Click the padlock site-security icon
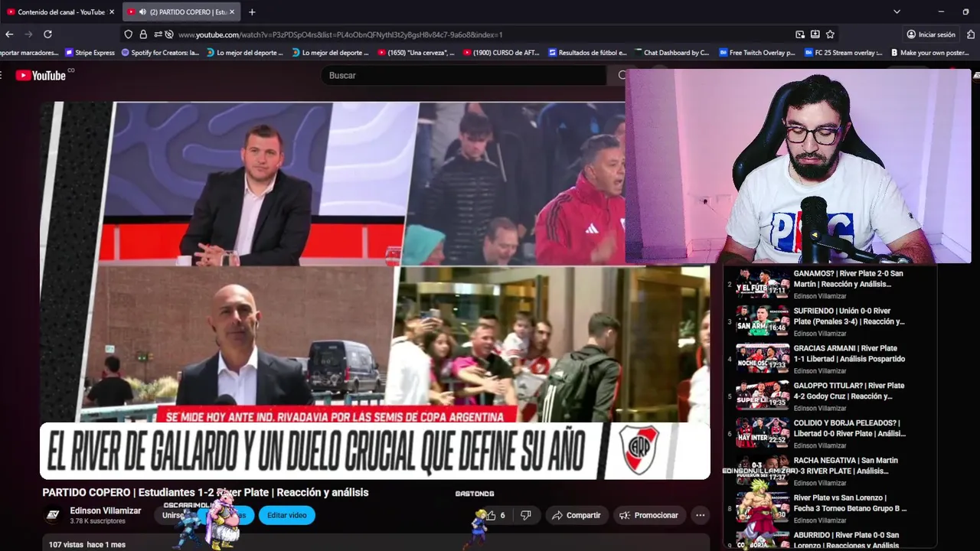980x551 pixels. pos(143,34)
